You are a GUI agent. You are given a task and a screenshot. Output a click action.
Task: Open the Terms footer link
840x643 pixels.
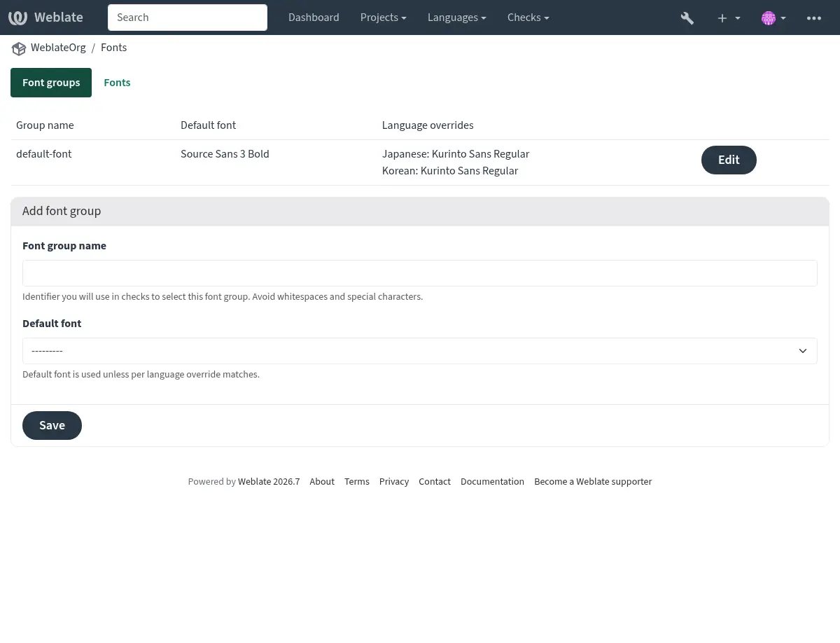[357, 482]
